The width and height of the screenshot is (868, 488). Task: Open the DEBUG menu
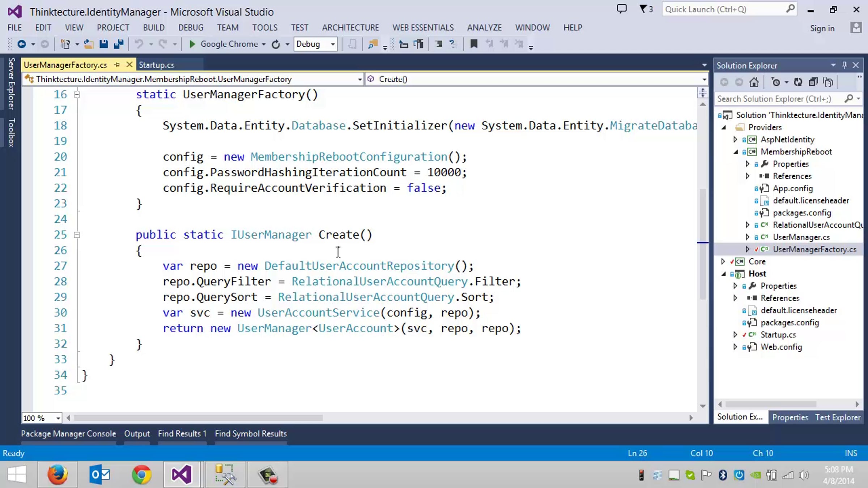(191, 27)
